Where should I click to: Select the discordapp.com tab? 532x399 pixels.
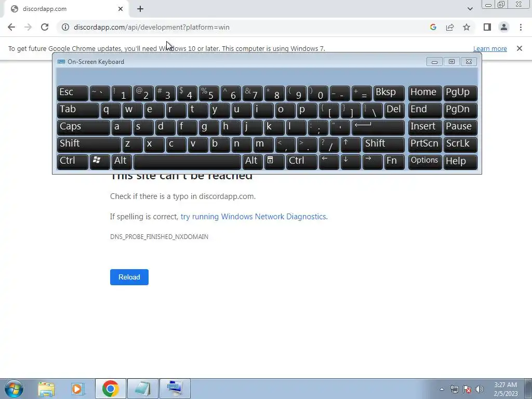[x=66, y=9]
